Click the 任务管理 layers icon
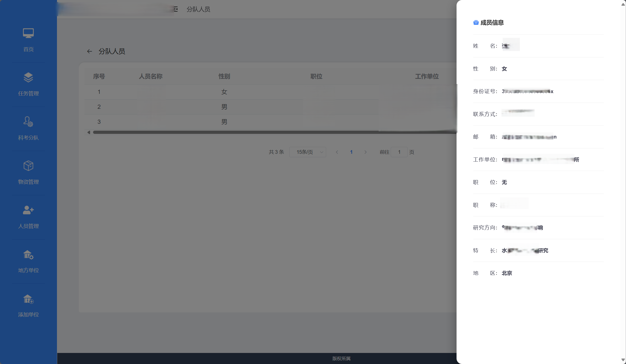Screen dimensions: 626x364 click(28, 77)
